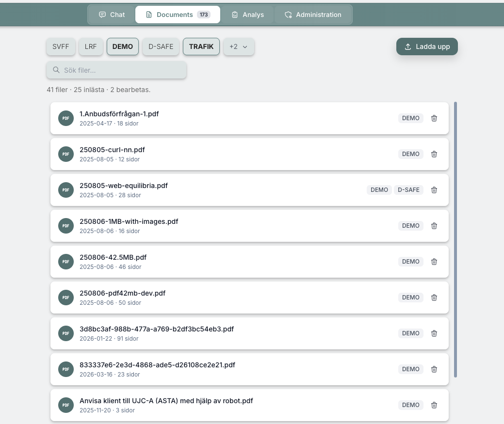Go to the Analys tab
The image size is (504, 424).
(248, 15)
